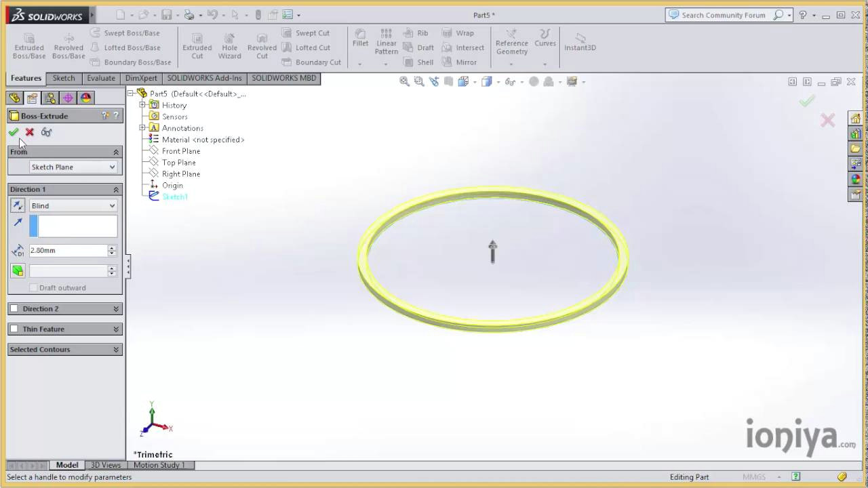Click Undo icon in top toolbar
This screenshot has height=488, width=868.
tap(212, 15)
